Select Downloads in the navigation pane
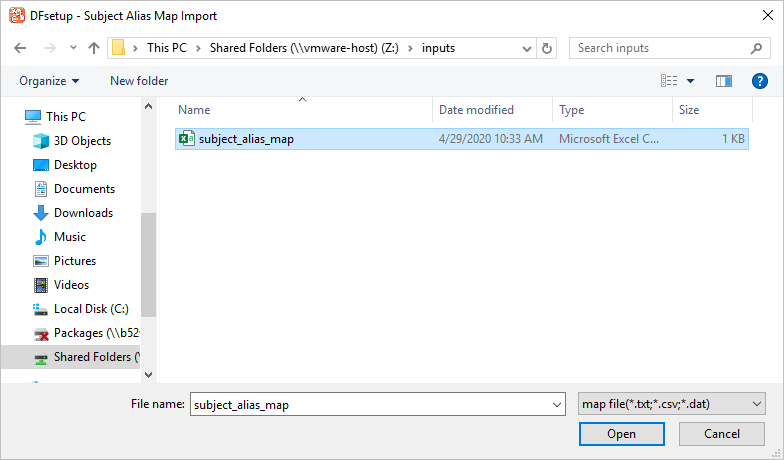This screenshot has width=784, height=460. 83,213
